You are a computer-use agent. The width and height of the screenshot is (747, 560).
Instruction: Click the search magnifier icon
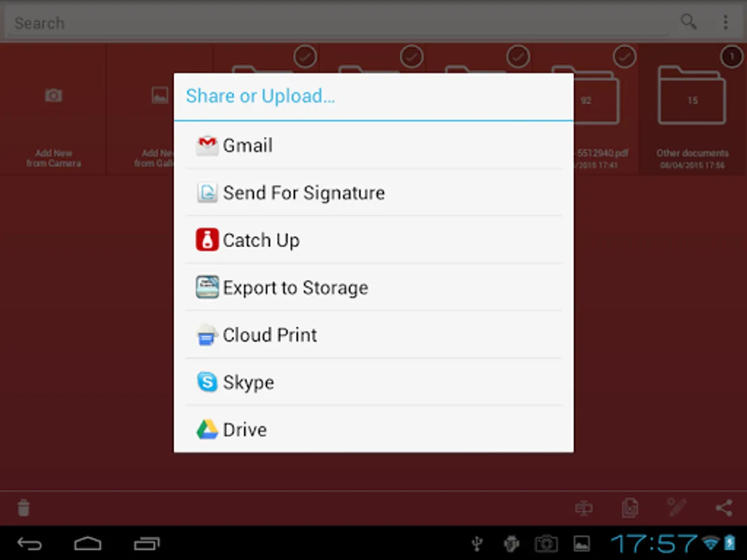tap(688, 22)
